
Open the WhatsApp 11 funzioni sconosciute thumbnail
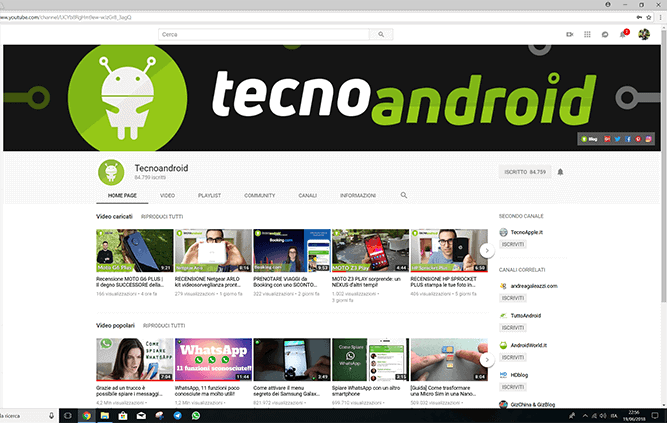click(213, 360)
